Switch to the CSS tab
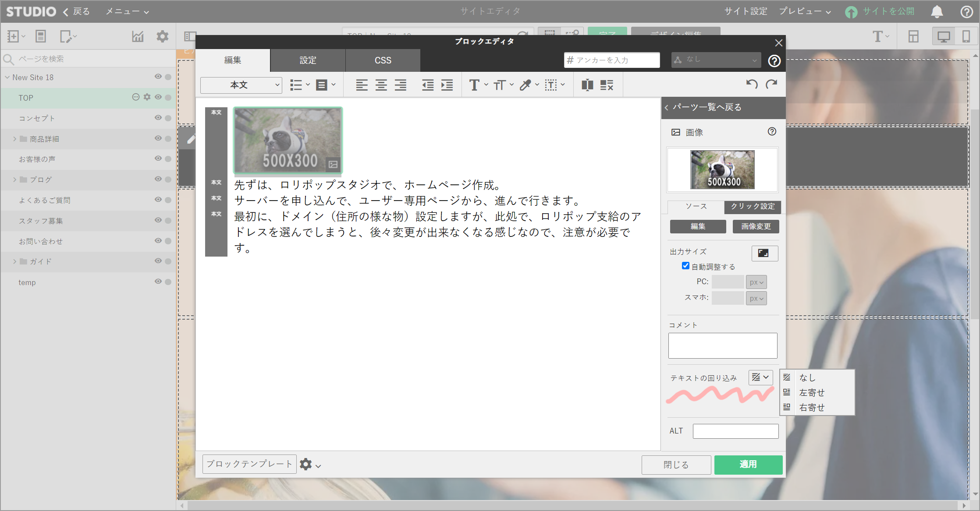Image resolution: width=980 pixels, height=511 pixels. pyautogui.click(x=383, y=60)
